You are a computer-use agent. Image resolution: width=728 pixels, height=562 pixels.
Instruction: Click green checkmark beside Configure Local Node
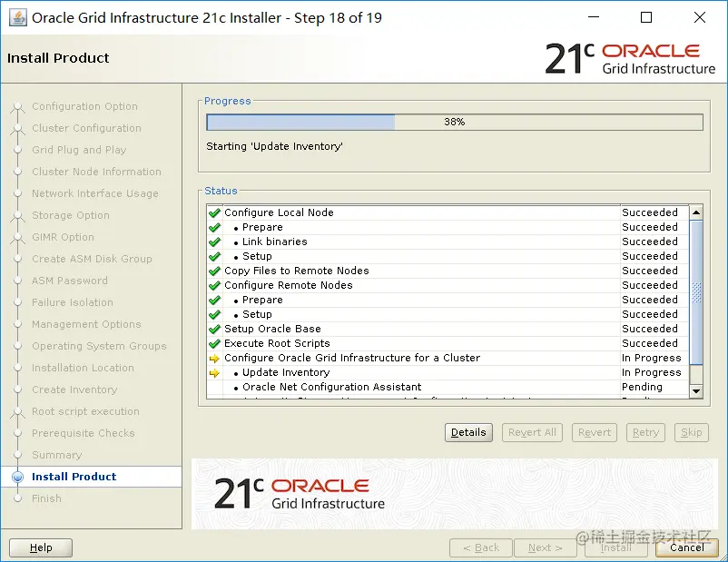click(214, 213)
